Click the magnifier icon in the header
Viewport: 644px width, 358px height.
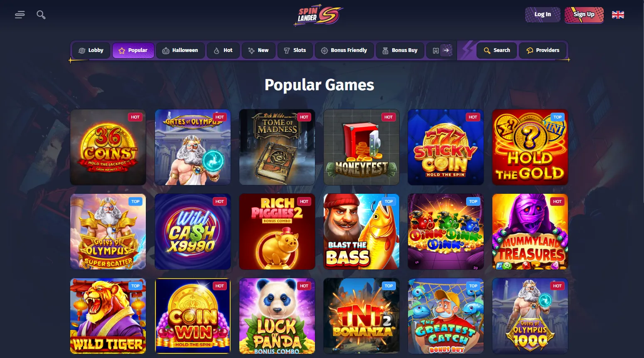click(41, 15)
